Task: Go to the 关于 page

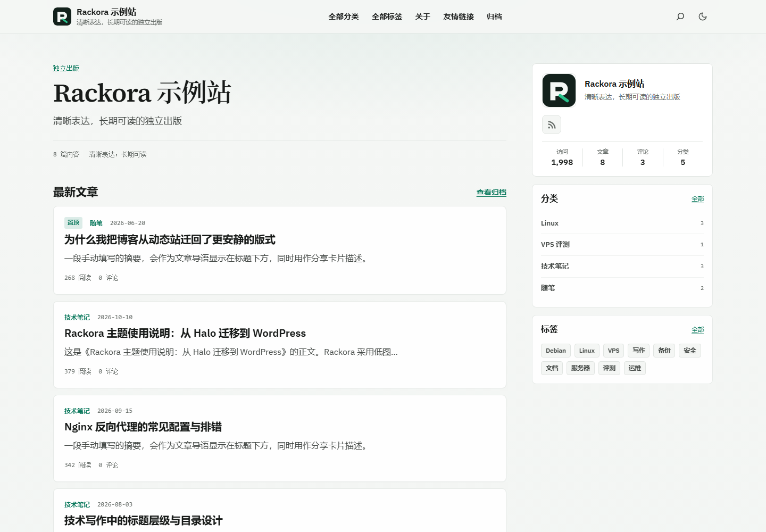Action: tap(423, 16)
